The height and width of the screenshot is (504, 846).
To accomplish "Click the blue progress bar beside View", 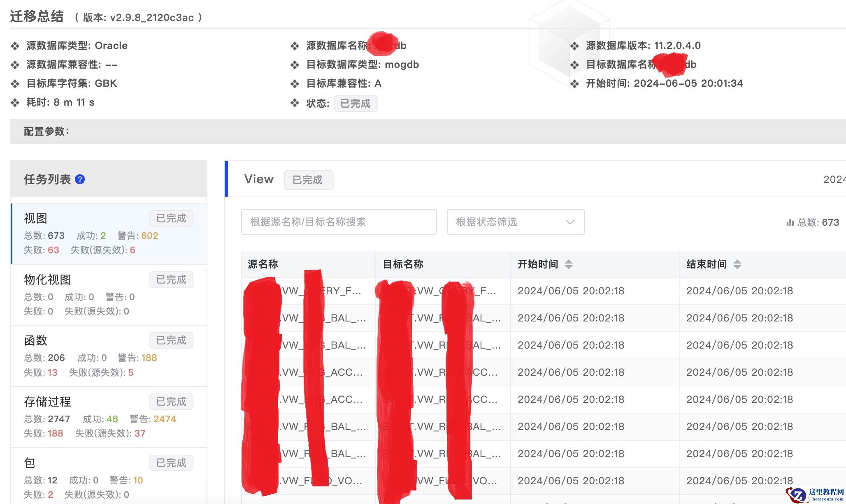I will (x=227, y=179).
